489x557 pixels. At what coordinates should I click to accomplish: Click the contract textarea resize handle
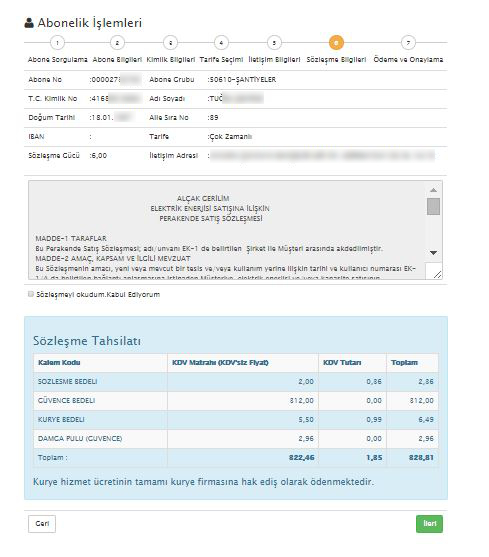point(438,274)
